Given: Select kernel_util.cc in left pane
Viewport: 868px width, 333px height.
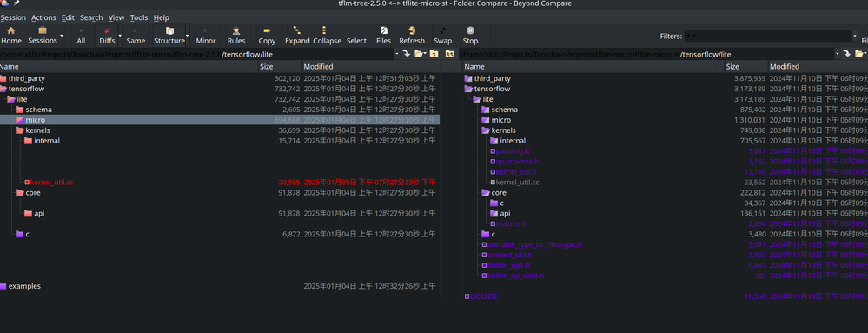Looking at the screenshot, I should [51, 183].
